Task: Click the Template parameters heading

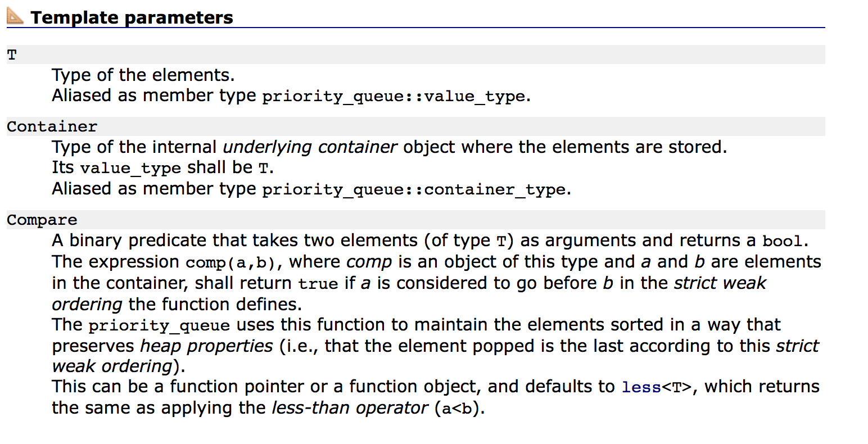Action: click(132, 17)
